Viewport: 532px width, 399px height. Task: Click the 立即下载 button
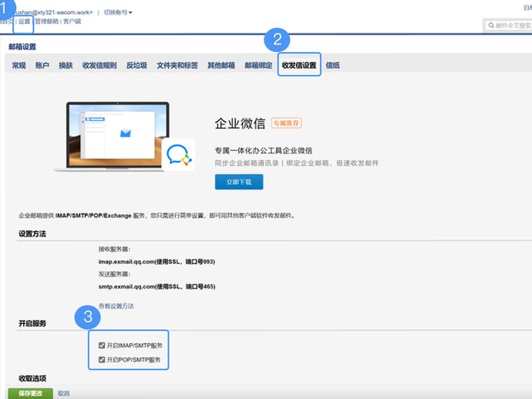coord(239,182)
